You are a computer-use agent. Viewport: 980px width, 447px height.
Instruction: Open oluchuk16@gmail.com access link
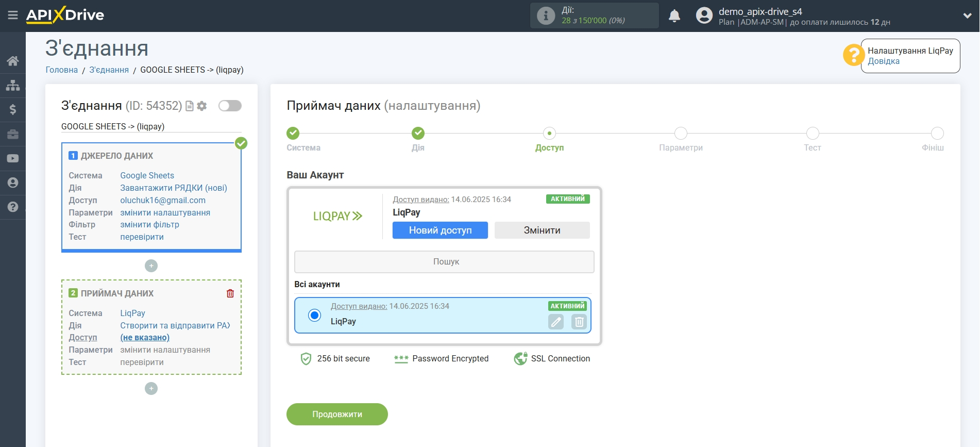click(x=163, y=200)
